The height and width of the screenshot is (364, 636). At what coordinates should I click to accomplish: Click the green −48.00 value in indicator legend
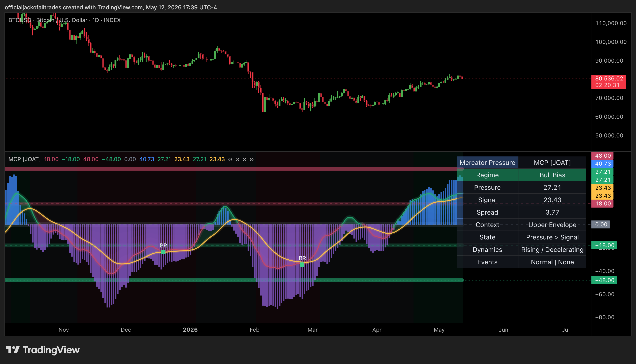[111, 159]
